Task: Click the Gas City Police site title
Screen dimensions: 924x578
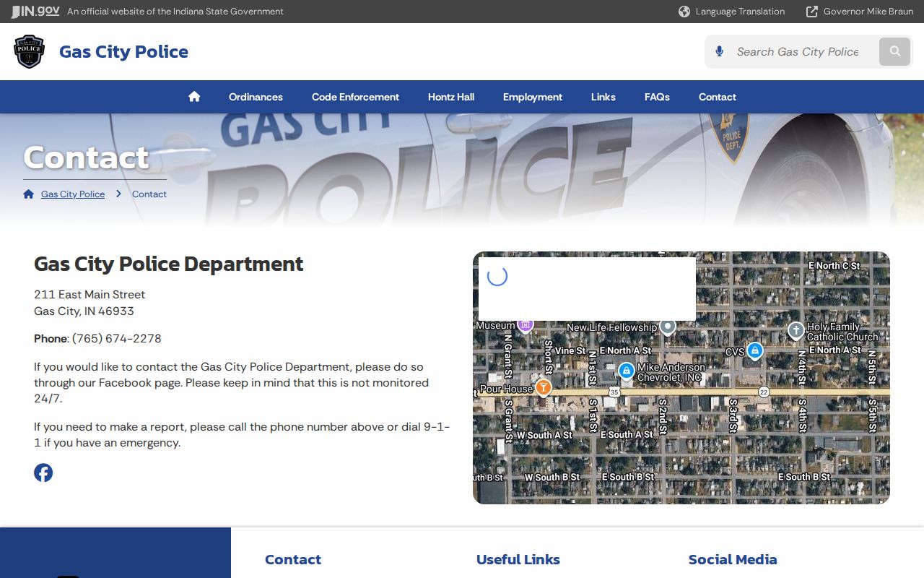Action: click(123, 51)
